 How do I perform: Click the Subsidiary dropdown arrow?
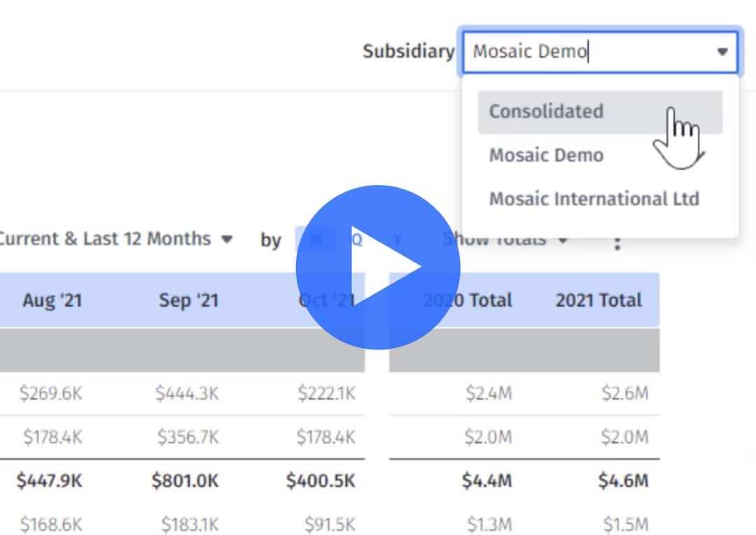click(x=722, y=52)
